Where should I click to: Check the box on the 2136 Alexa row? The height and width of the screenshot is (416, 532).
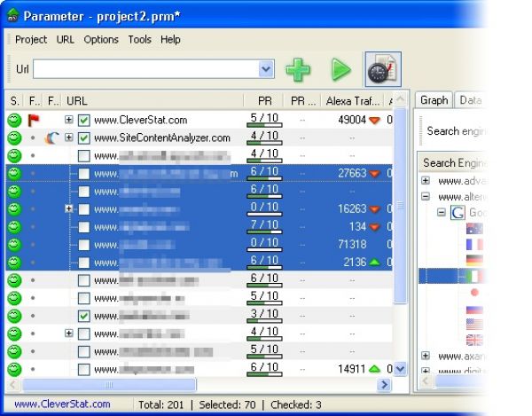(x=84, y=263)
